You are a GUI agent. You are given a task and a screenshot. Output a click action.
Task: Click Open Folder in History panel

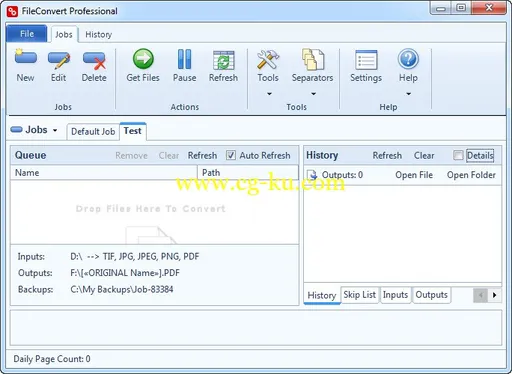471,175
